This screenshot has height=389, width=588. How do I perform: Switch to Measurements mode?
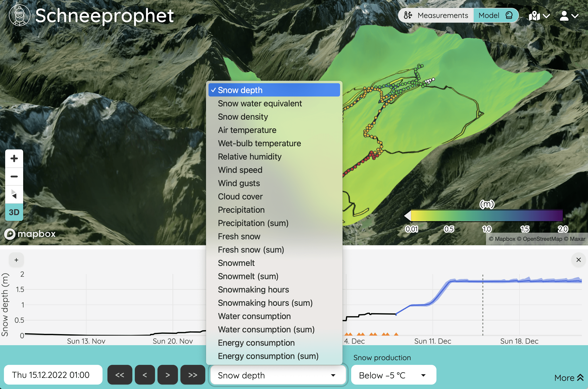pos(436,15)
